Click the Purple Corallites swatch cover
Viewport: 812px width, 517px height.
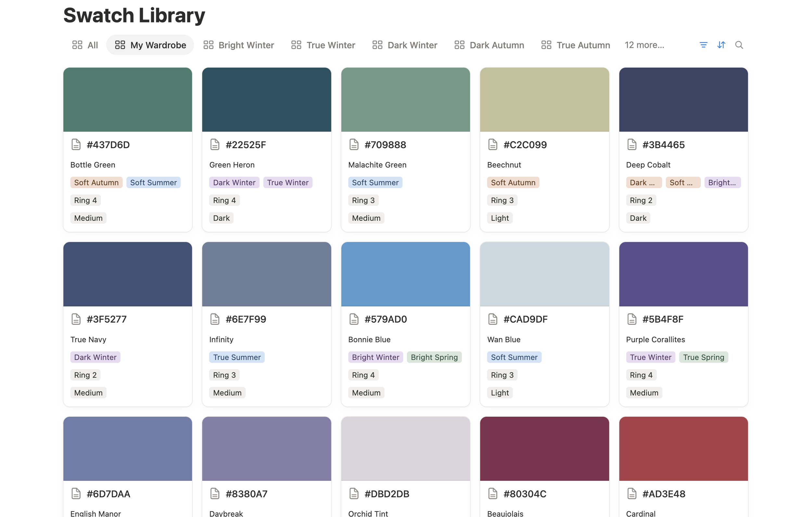pos(683,274)
